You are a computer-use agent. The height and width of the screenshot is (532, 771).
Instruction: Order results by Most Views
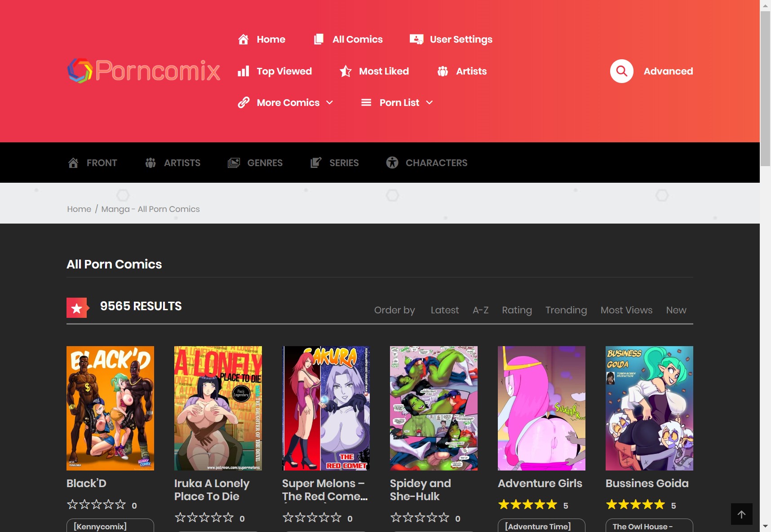point(626,310)
